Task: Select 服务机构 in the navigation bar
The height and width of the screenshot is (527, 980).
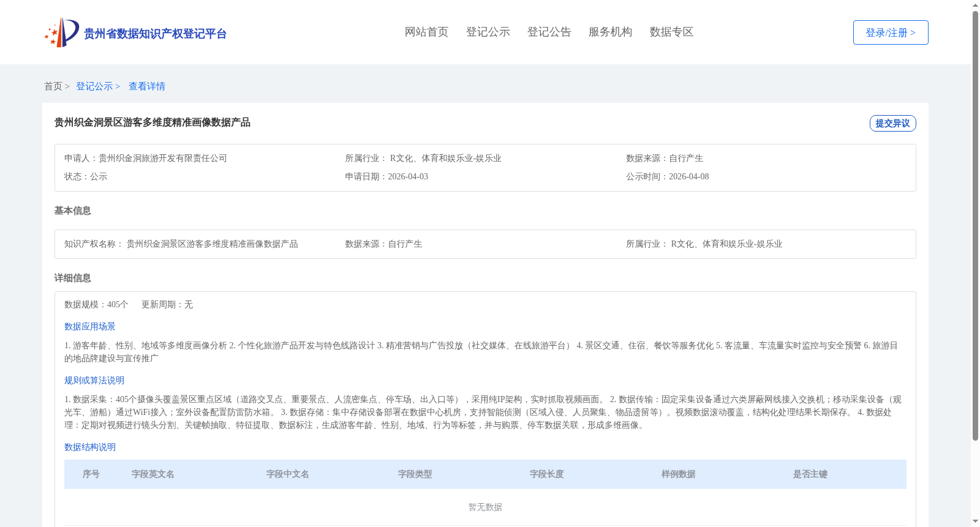Action: (x=610, y=32)
